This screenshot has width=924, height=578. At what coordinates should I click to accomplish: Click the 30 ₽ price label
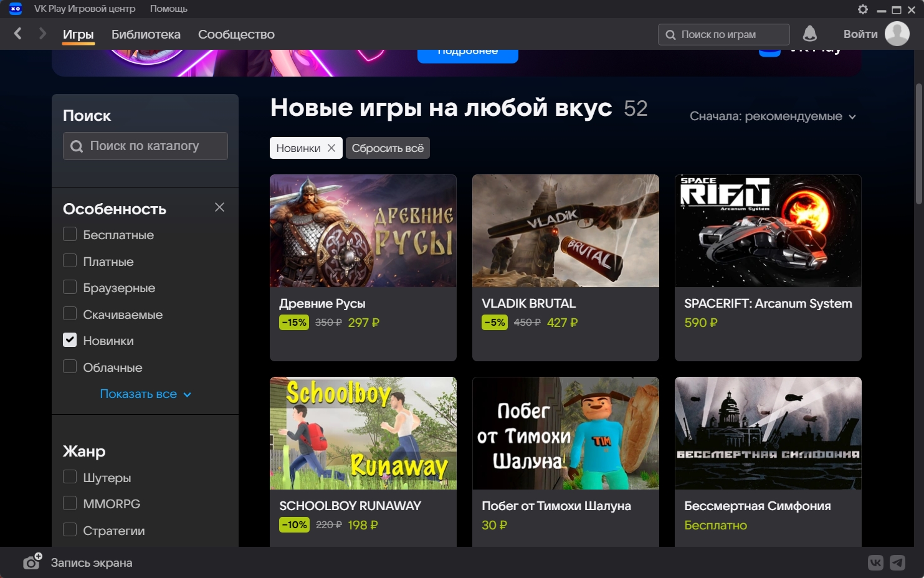(x=495, y=525)
